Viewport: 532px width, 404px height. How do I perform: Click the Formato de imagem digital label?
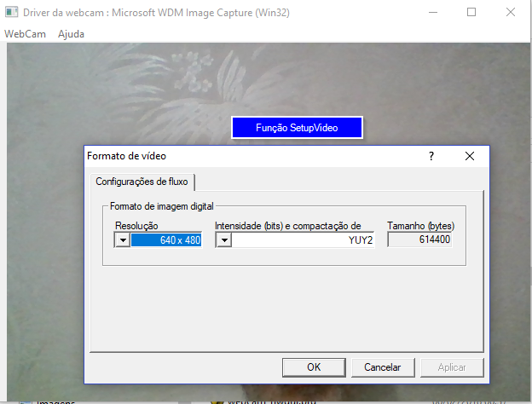161,206
